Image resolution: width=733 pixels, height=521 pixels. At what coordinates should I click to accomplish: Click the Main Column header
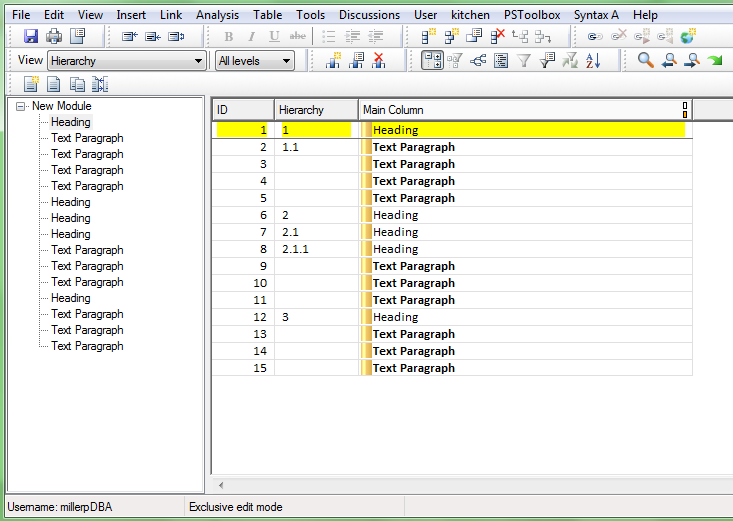[526, 110]
